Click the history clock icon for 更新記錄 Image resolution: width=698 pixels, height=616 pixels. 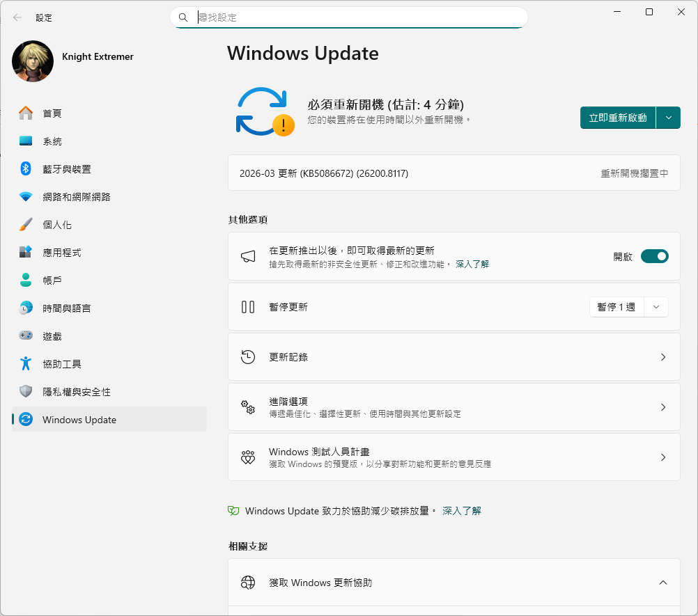pos(248,356)
